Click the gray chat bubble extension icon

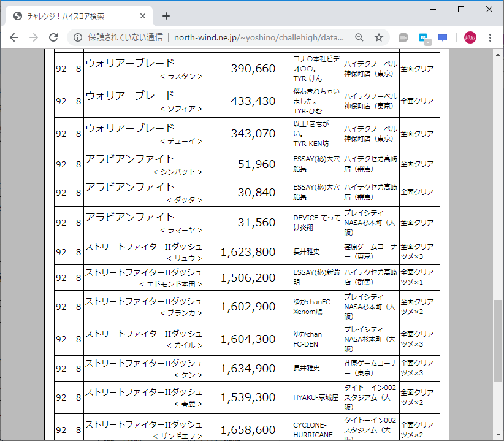(403, 37)
